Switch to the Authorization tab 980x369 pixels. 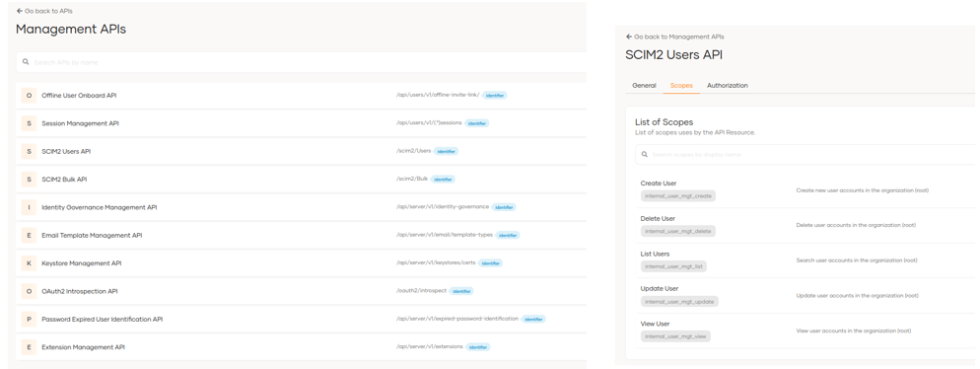tap(727, 85)
